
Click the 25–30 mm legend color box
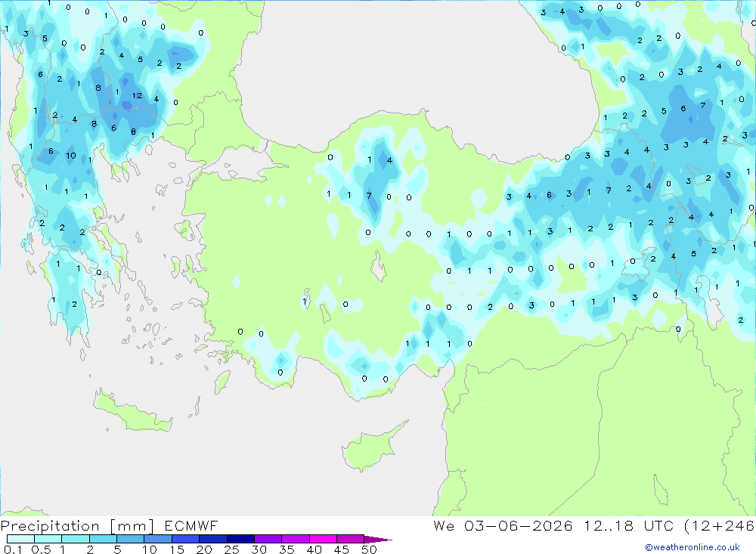click(240, 539)
